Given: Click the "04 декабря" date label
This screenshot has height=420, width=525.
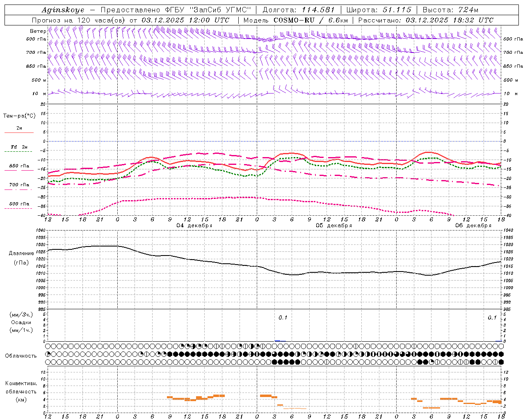Looking at the screenshot, I should (x=194, y=226).
